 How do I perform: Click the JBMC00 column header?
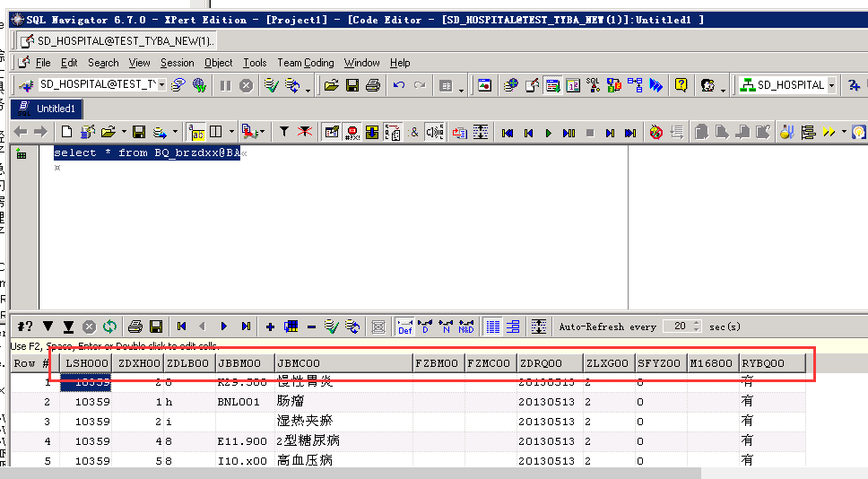[343, 363]
